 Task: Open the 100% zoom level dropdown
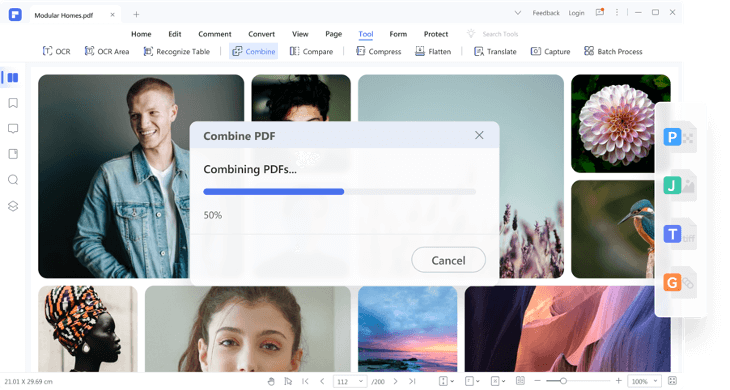tap(644, 381)
